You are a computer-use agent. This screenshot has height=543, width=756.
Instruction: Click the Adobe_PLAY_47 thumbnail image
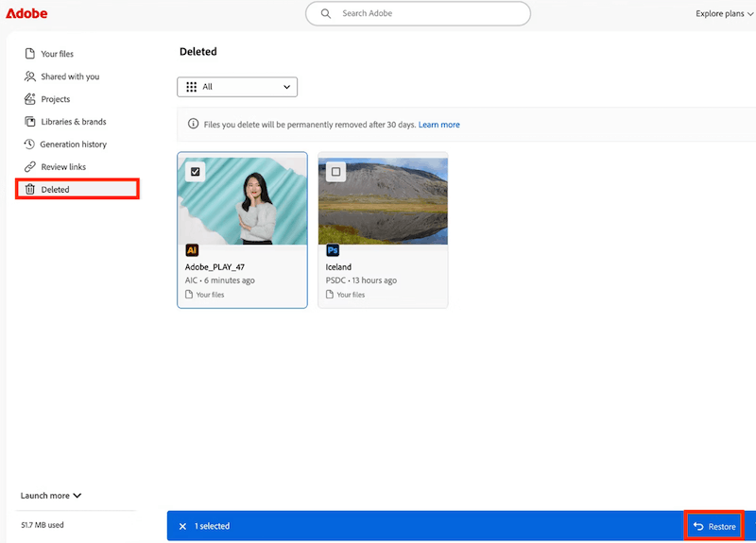coord(242,201)
